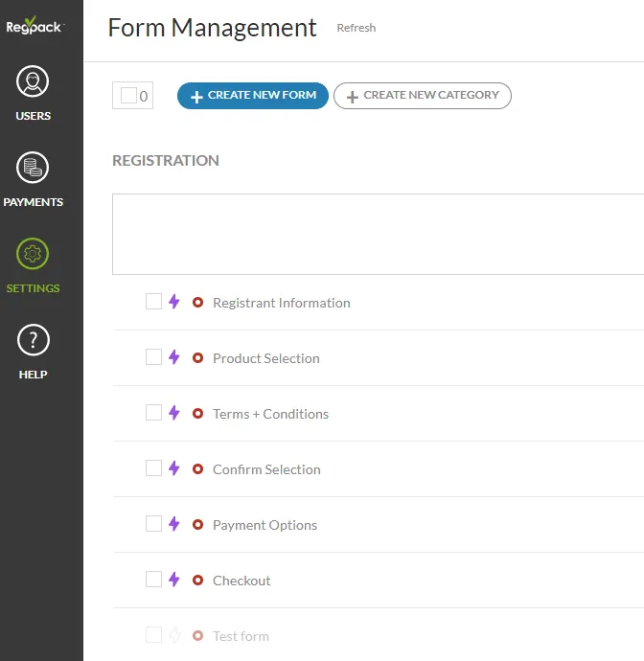Viewport: 644px width, 661px height.
Task: Open the Payments coins icon
Action: pyautogui.click(x=33, y=168)
